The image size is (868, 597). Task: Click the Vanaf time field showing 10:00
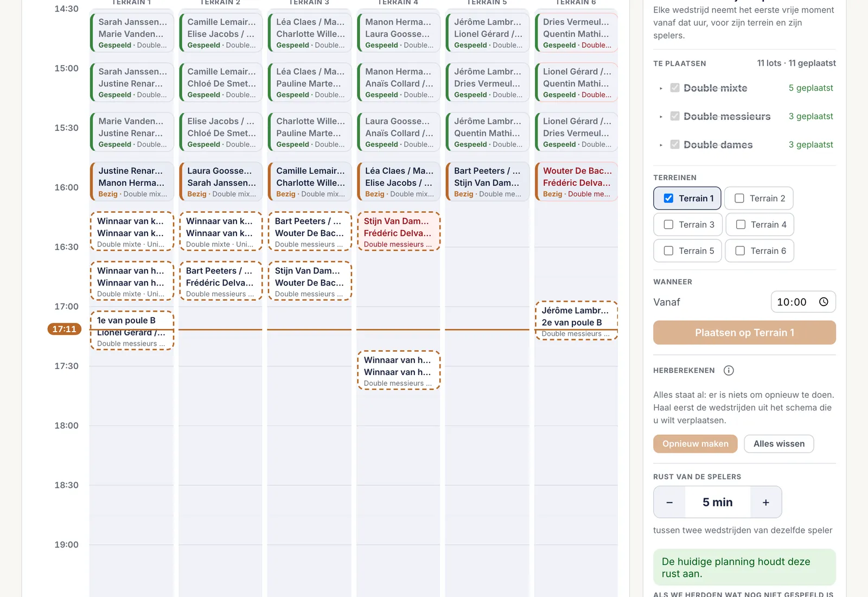(803, 302)
